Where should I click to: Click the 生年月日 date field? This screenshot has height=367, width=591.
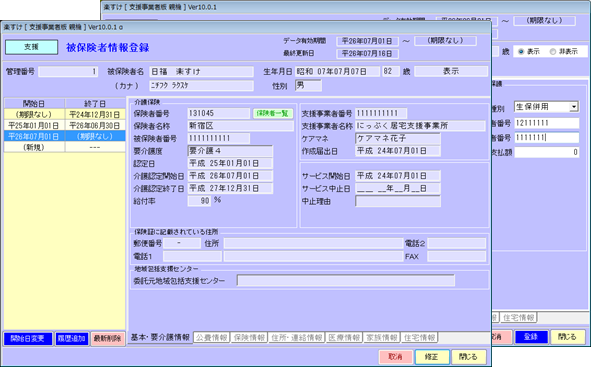click(x=338, y=71)
